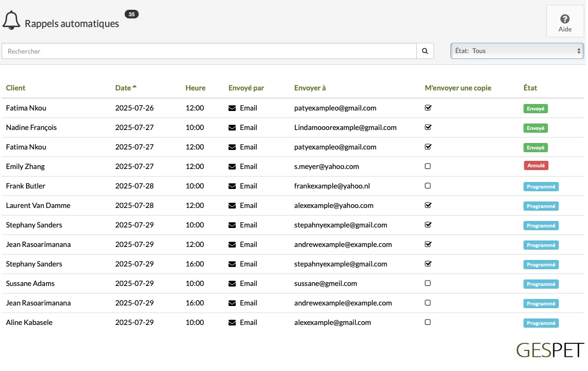Image resolution: width=588 pixels, height=371 pixels.
Task: Sort by the Envoyer à column header
Action: pyautogui.click(x=310, y=88)
